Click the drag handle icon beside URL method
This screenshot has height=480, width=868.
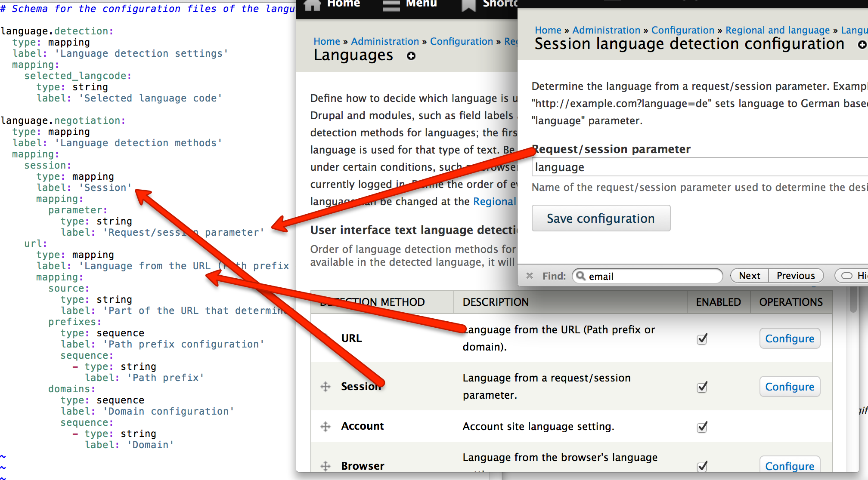325,338
